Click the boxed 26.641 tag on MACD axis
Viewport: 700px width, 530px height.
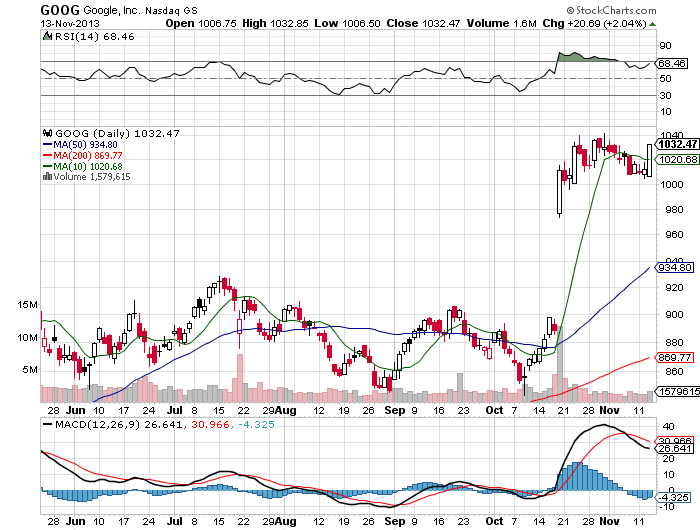tap(675, 448)
